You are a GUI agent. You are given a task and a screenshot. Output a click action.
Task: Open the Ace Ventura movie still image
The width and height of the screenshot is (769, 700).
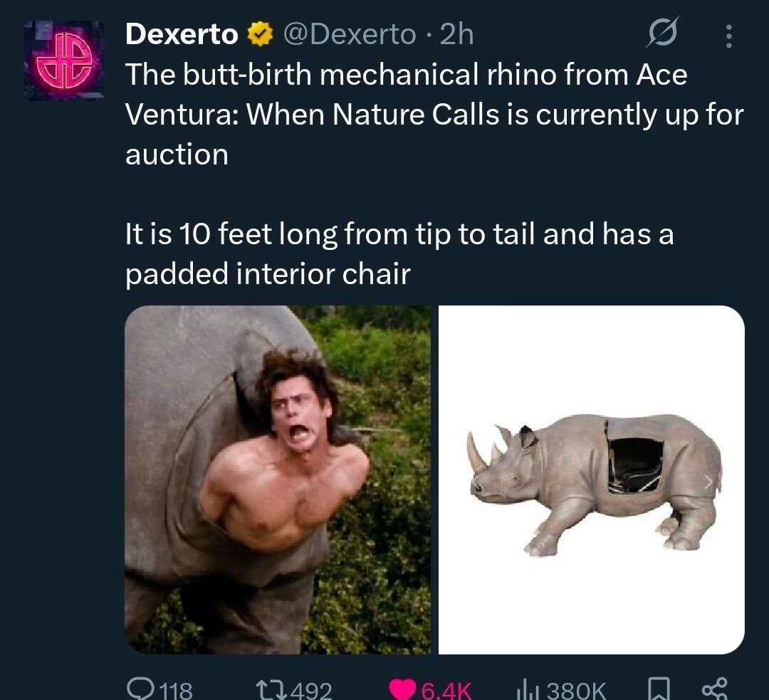(x=278, y=479)
